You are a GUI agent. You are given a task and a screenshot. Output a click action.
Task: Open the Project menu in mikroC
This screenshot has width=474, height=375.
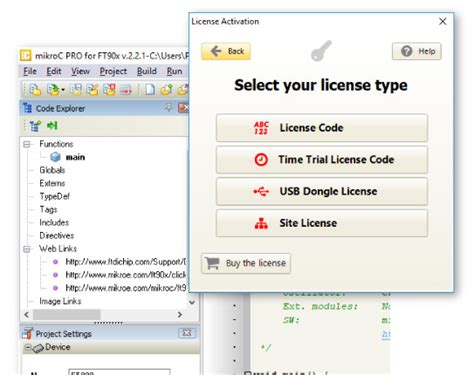tap(113, 71)
